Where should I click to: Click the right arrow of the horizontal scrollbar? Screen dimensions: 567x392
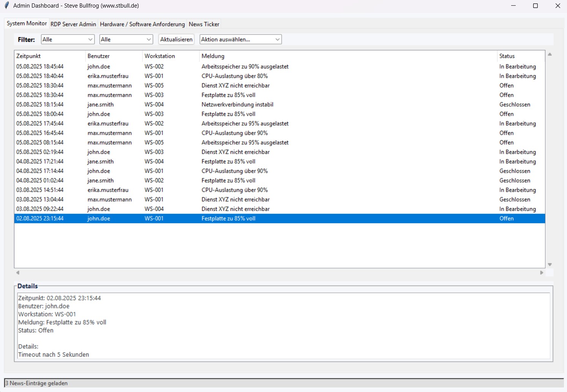tap(542, 272)
